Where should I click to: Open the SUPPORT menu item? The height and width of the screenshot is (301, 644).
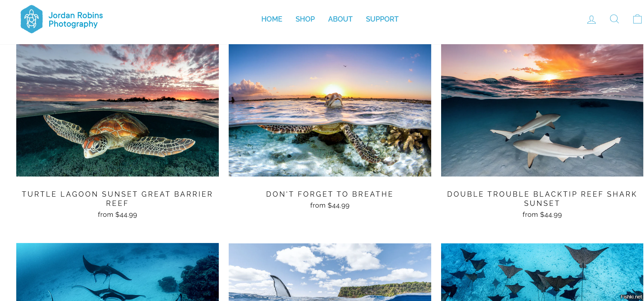pyautogui.click(x=382, y=19)
